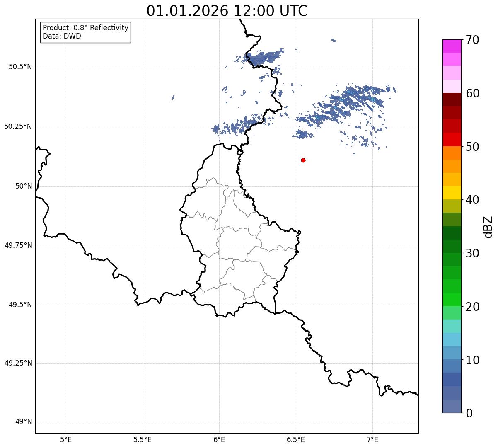
Task: Select the magenta top colorbar swatch
Action: [x=452, y=46]
